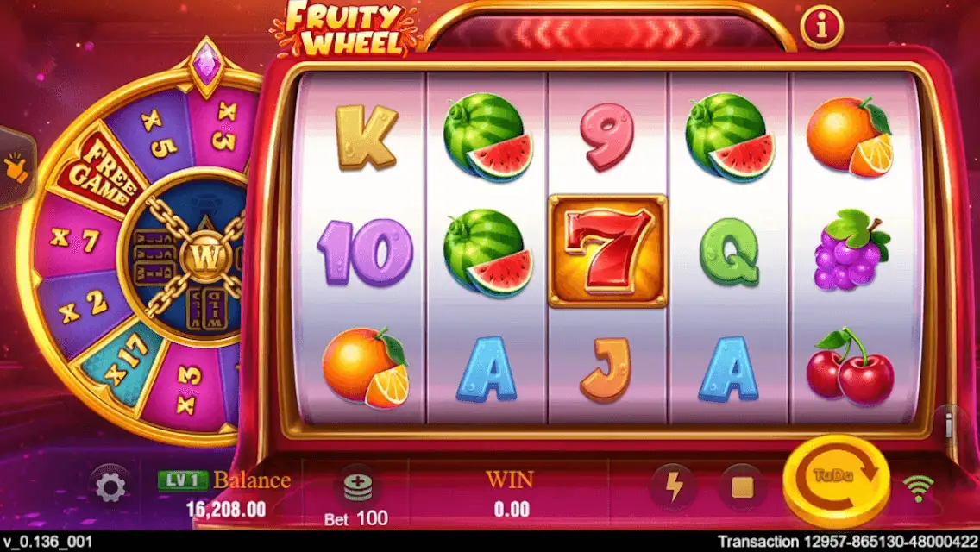Open the bet amount coin stack

[357, 486]
